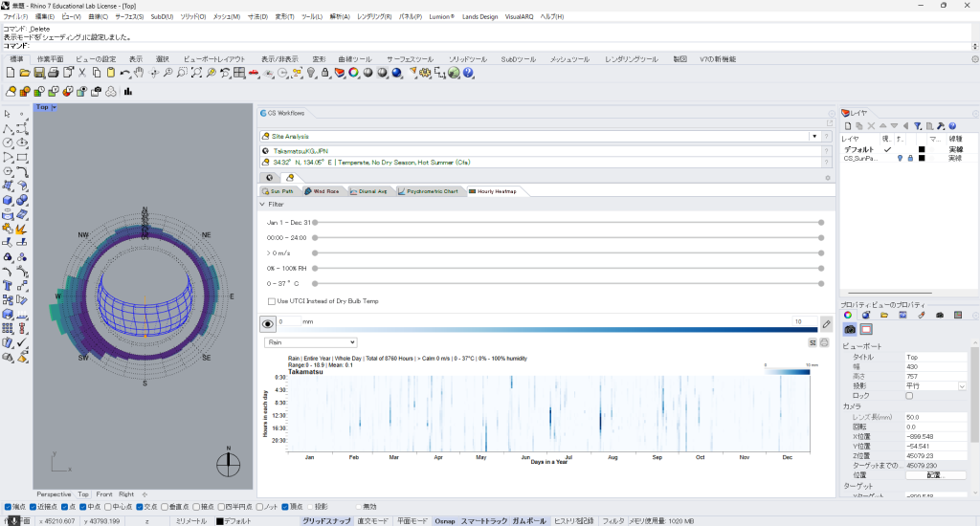The width and height of the screenshot is (980, 526).
Task: Collapse the Filter section
Action: point(263,204)
